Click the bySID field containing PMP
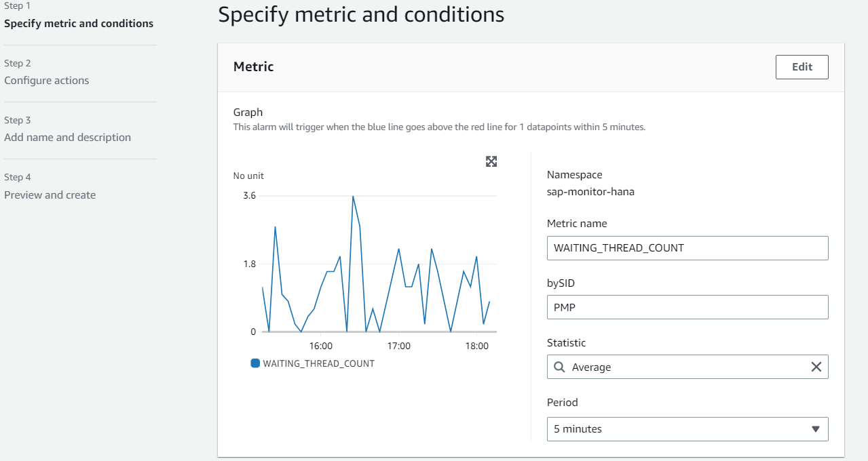 pyautogui.click(x=687, y=307)
